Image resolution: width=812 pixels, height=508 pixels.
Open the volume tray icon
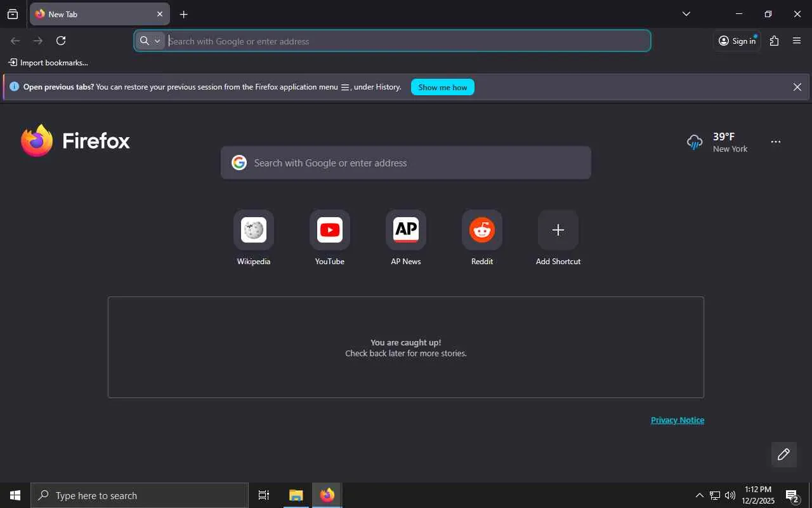[x=730, y=496]
